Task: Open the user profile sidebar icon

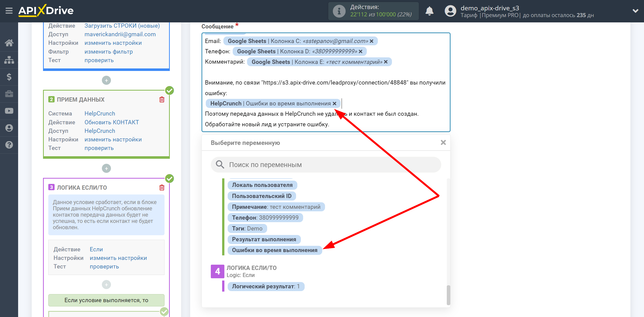Action: click(9, 128)
